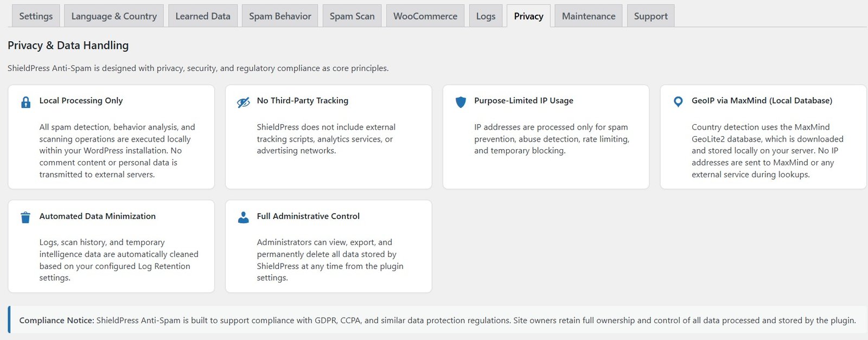Open the WooCommerce settings tab
Image resolution: width=868 pixels, height=340 pixels.
425,16
